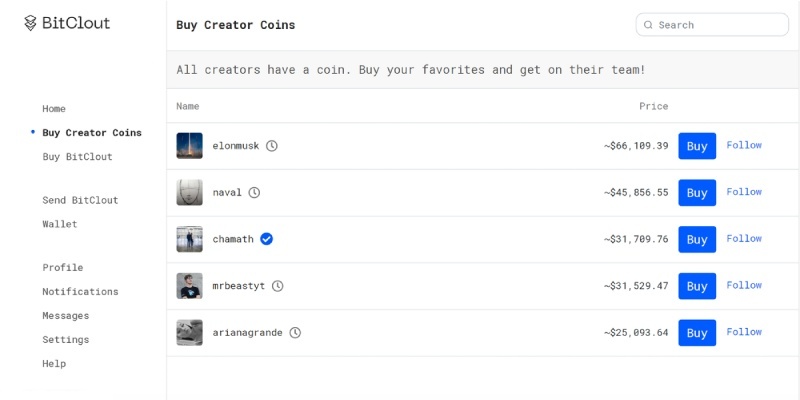Click the clock icon next to naval
The height and width of the screenshot is (400, 800).
254,192
